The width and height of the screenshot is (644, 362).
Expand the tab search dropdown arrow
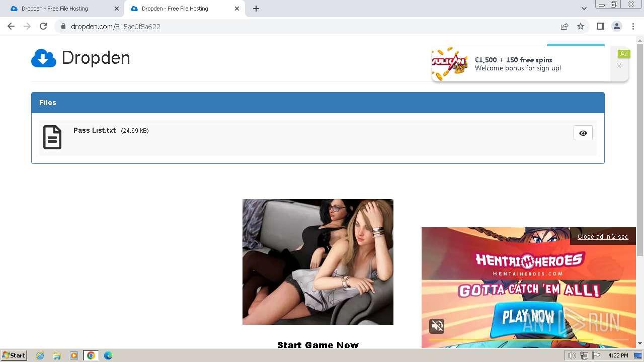click(x=584, y=9)
